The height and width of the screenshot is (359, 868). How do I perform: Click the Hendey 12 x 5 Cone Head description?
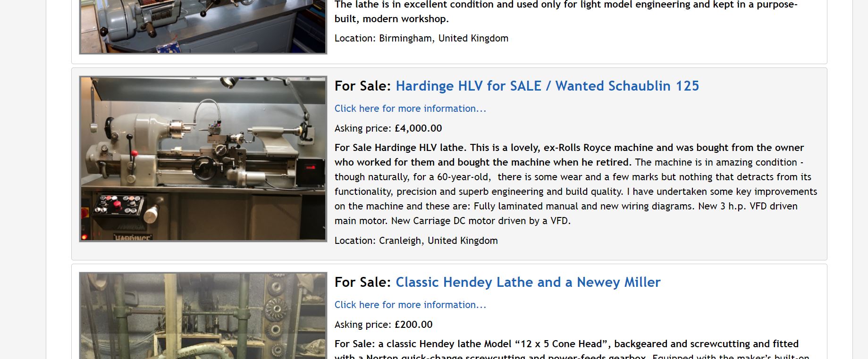pyautogui.click(x=566, y=351)
